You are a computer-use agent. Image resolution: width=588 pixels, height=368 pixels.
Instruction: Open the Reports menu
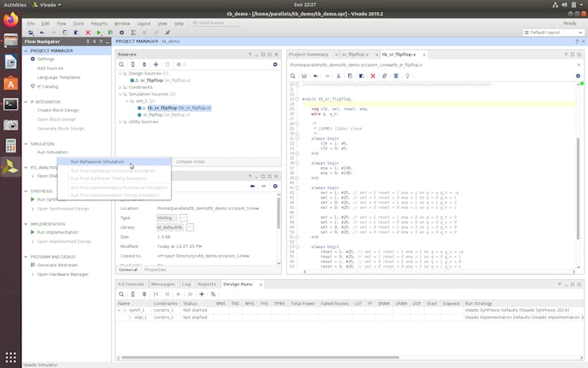pyautogui.click(x=99, y=23)
